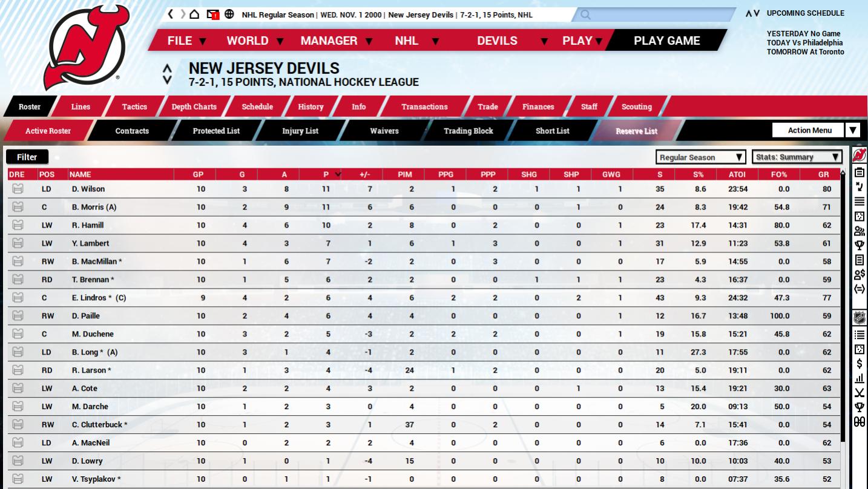Open the dollar sign sidebar icon
Screen dimensions: 868x489
click(859, 364)
